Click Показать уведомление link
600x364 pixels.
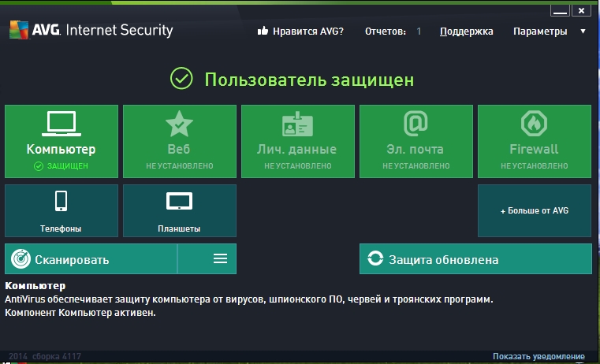coord(539,356)
